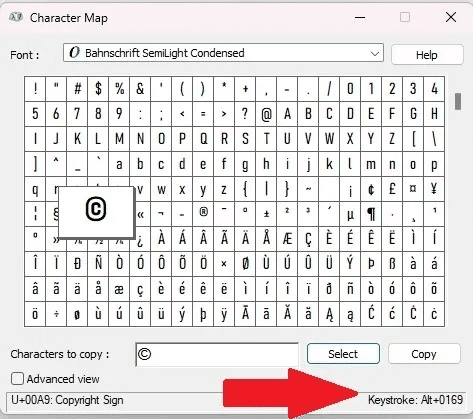This screenshot has height=419, width=473.
Task: Select the digit 0 cell
Action: point(350,89)
